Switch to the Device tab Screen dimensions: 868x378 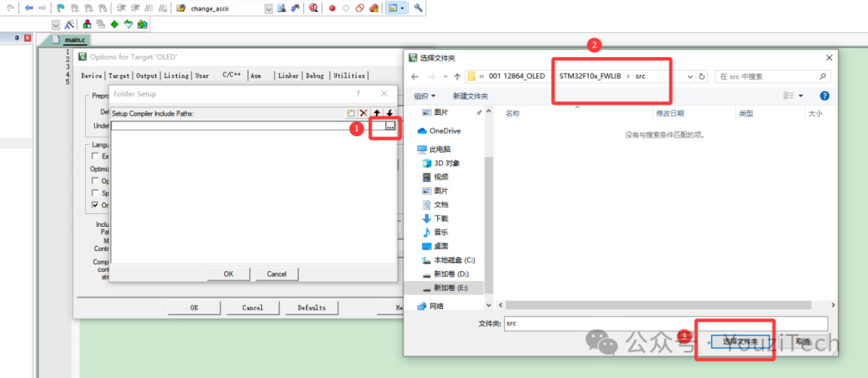point(92,76)
